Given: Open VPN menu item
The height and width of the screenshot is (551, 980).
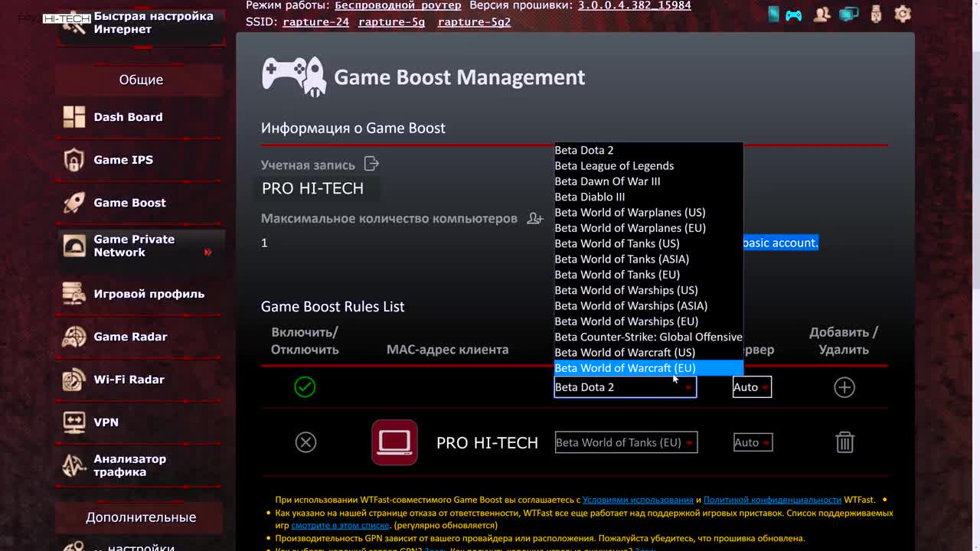Looking at the screenshot, I should [x=106, y=422].
